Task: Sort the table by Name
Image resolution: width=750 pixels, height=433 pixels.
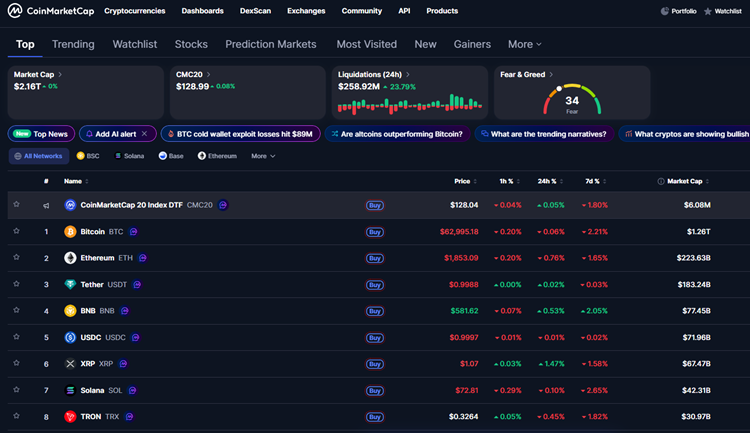Action: (76, 181)
